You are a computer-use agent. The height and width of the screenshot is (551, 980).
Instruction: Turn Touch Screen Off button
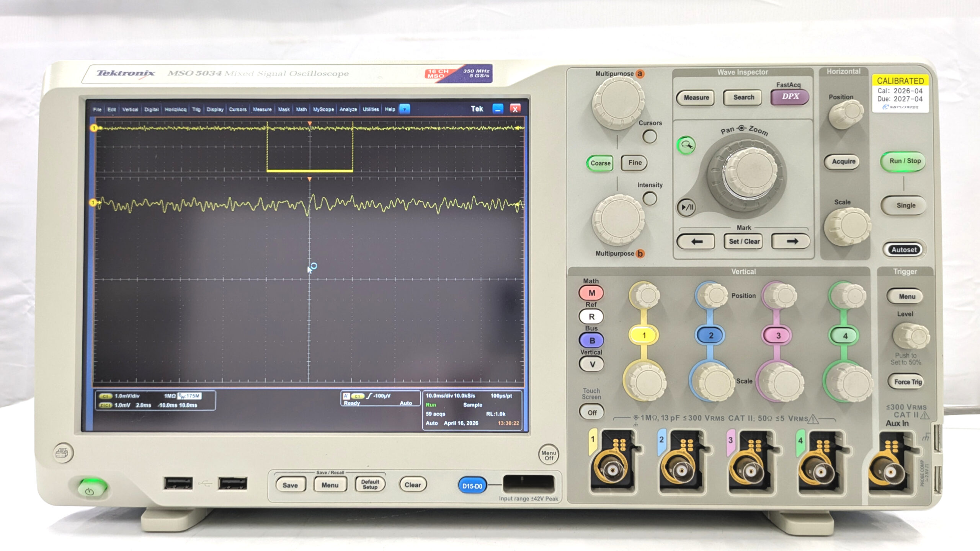click(592, 413)
